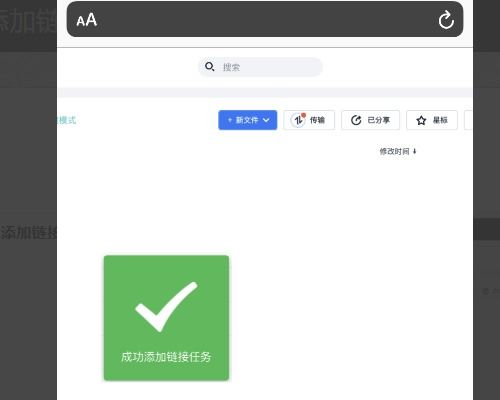This screenshot has height=400, width=500.
Task: Show 星标 starred files
Action: [432, 120]
